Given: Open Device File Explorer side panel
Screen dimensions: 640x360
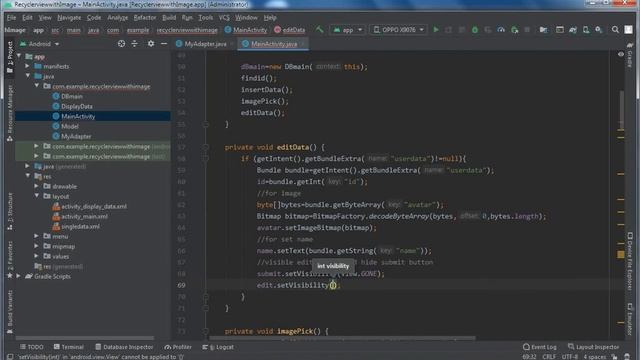Looking at the screenshot, I should tap(630, 263).
